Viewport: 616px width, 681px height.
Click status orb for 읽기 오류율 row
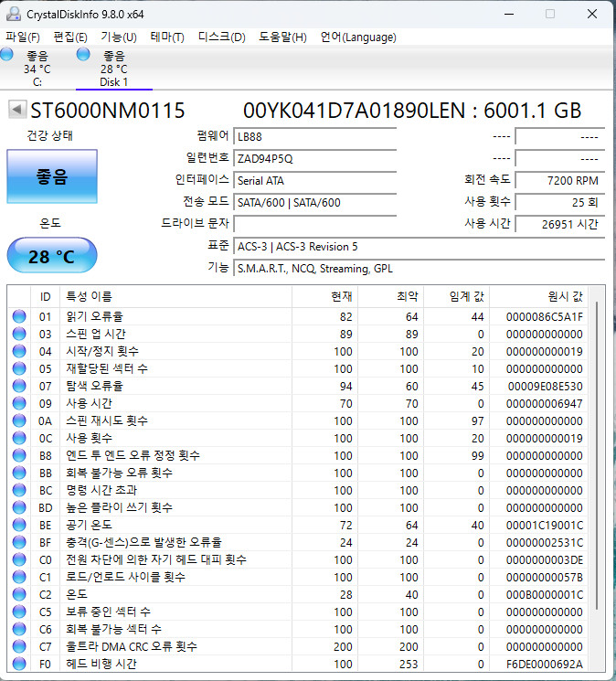(x=19, y=316)
